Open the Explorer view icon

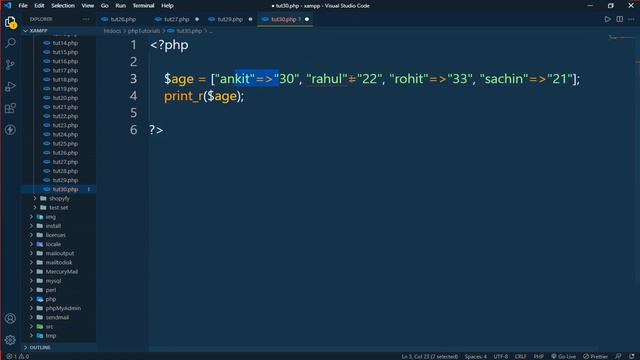pos(11,22)
